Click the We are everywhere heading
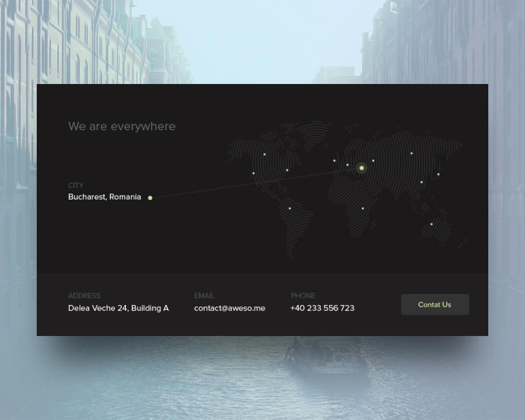The height and width of the screenshot is (420, 525). point(122,126)
